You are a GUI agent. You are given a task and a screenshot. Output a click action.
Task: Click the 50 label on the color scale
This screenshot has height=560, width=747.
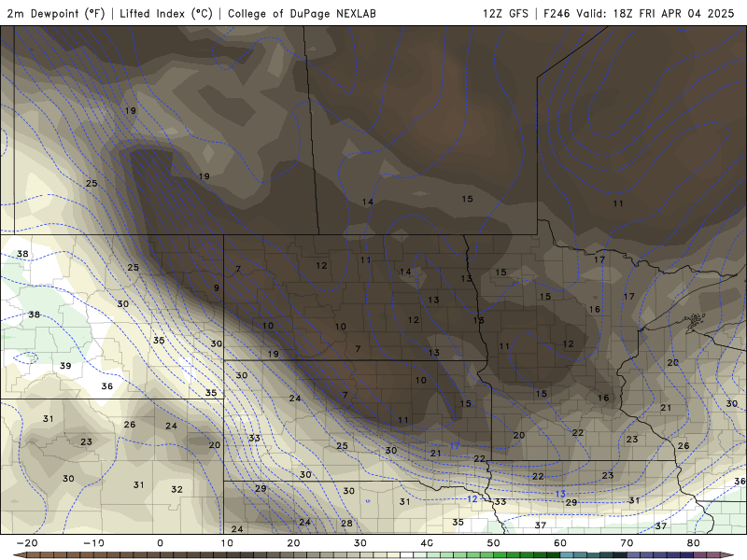tap(494, 543)
